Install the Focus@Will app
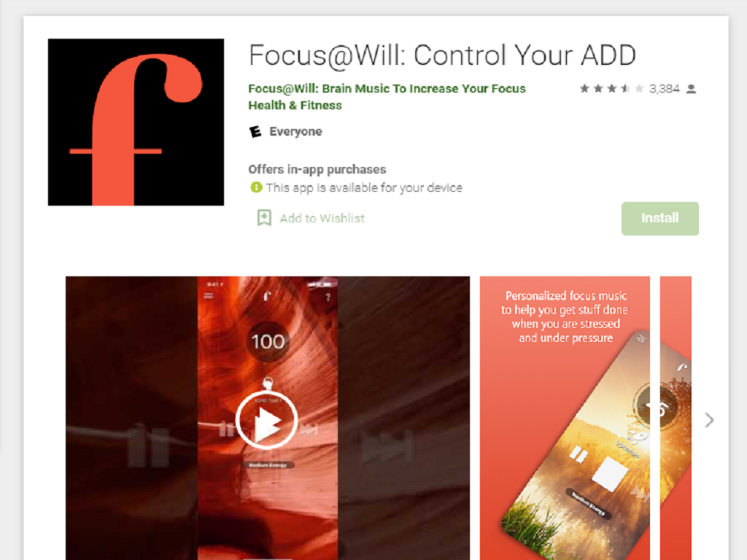747x560 pixels. pyautogui.click(x=659, y=218)
